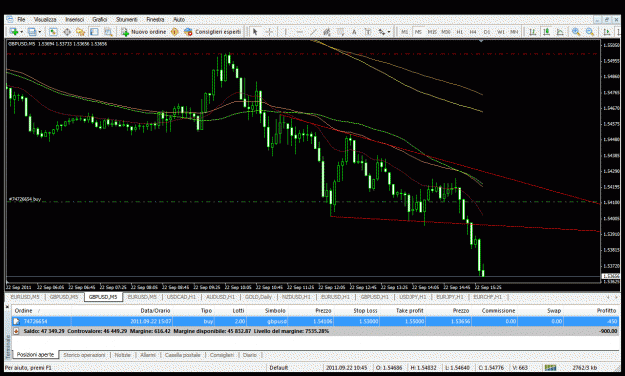Toggle the Market Watch window icon
625x376 pixels.
pyautogui.click(x=53, y=31)
